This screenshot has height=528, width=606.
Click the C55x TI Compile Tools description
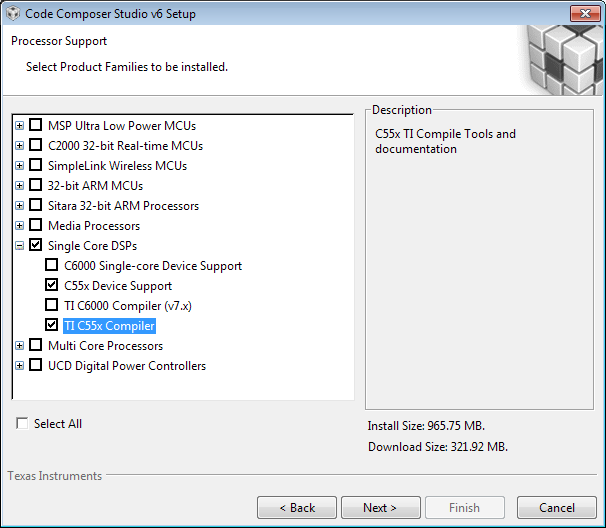[x=445, y=141]
